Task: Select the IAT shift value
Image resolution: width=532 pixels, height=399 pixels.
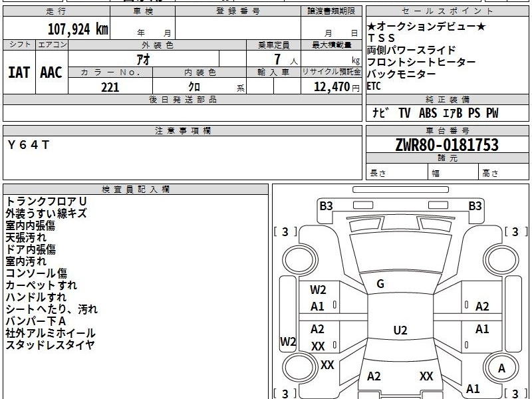Action: 19,72
